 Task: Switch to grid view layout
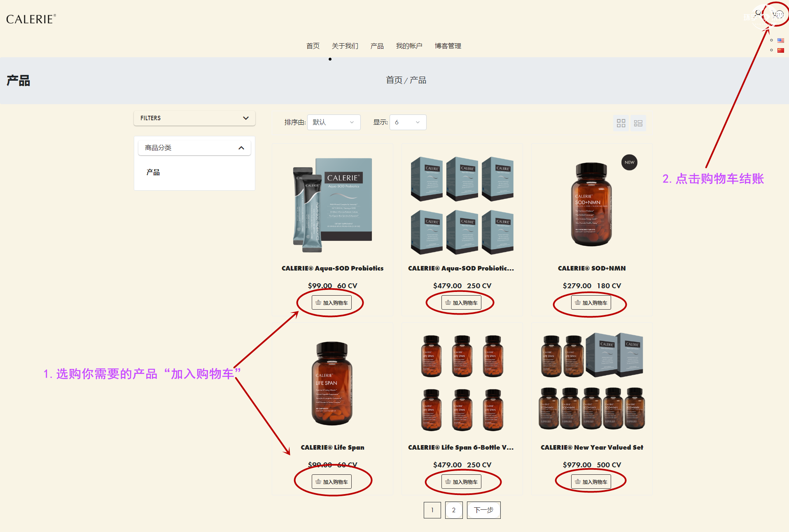point(621,123)
